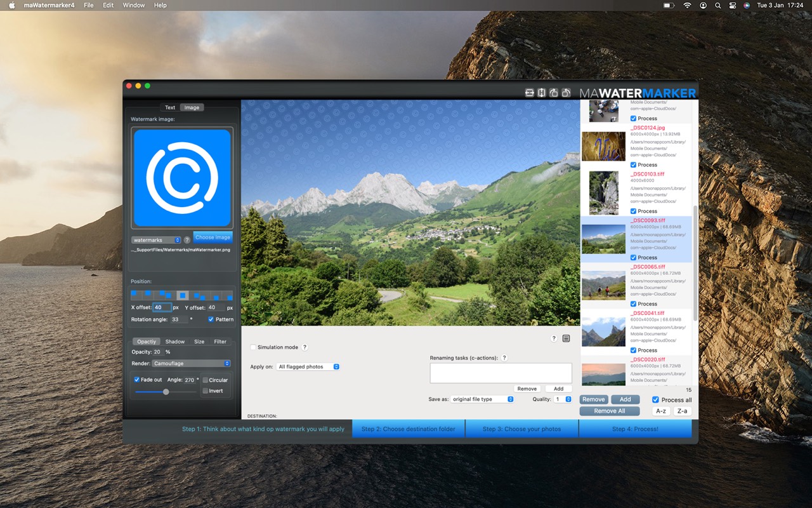
Task: Click Add button beside Remove All
Action: (x=625, y=399)
